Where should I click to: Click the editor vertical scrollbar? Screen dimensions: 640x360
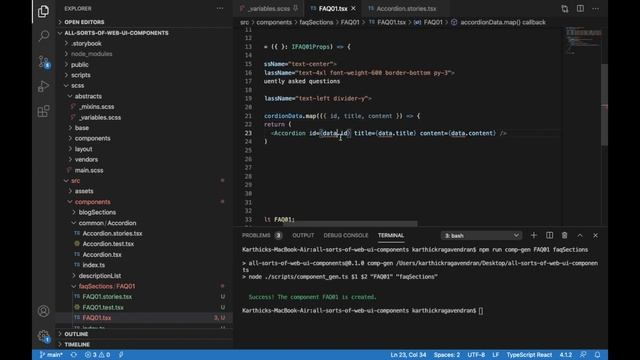pos(604,104)
